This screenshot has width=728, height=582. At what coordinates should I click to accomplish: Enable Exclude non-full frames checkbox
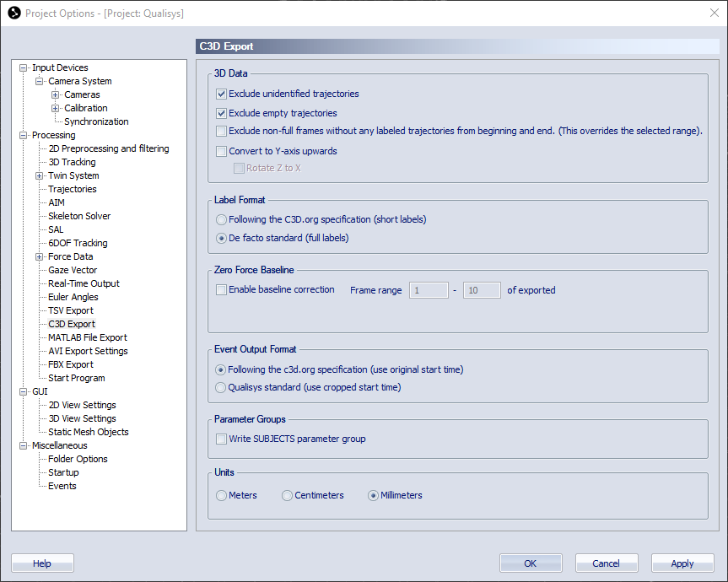tap(222, 132)
